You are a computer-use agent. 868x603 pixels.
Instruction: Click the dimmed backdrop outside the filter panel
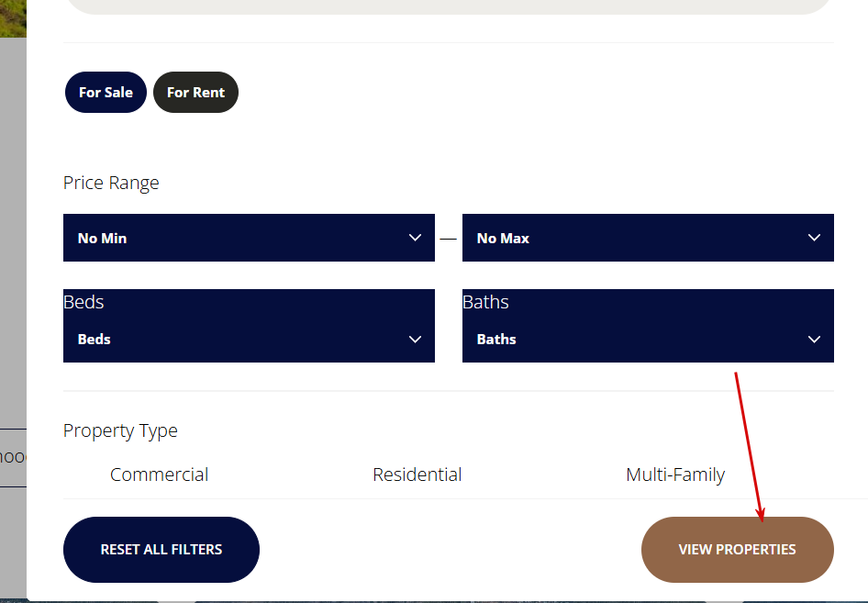pos(13,275)
